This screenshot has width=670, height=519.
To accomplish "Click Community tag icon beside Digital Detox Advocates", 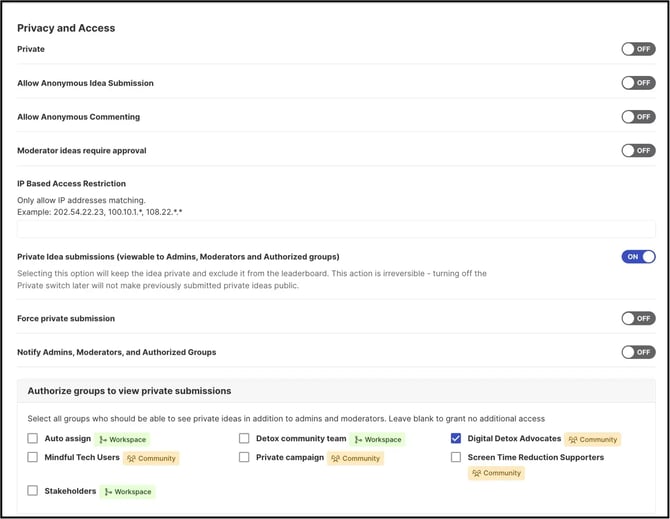I will pos(573,440).
